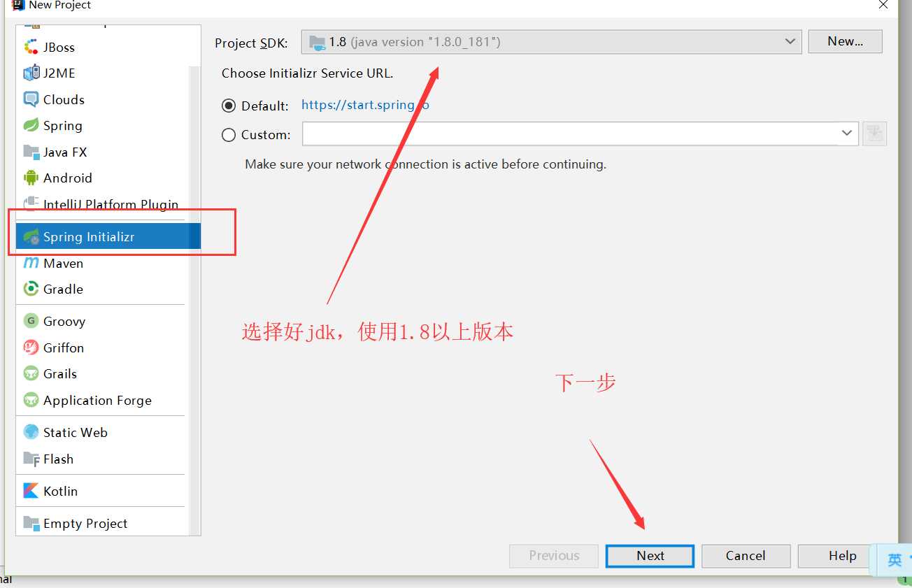Select the Kotlin text label

tap(60, 492)
